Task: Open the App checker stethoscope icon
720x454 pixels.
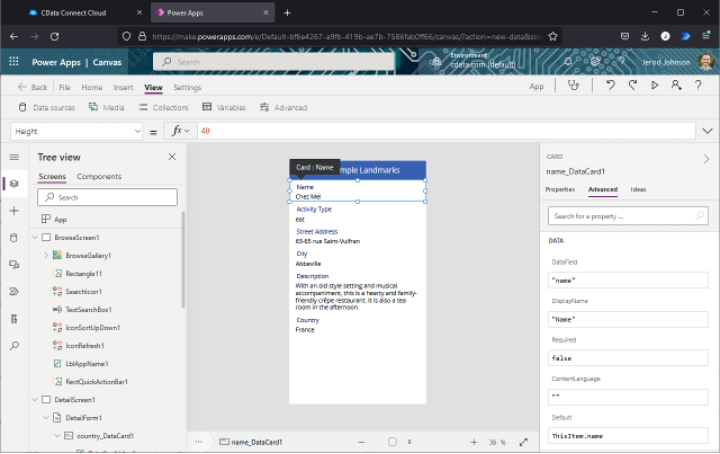Action: point(574,85)
